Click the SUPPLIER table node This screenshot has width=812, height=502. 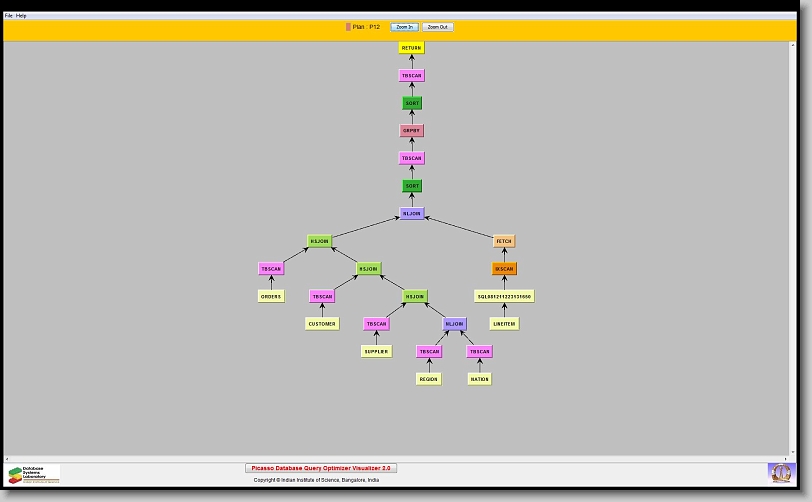point(376,351)
